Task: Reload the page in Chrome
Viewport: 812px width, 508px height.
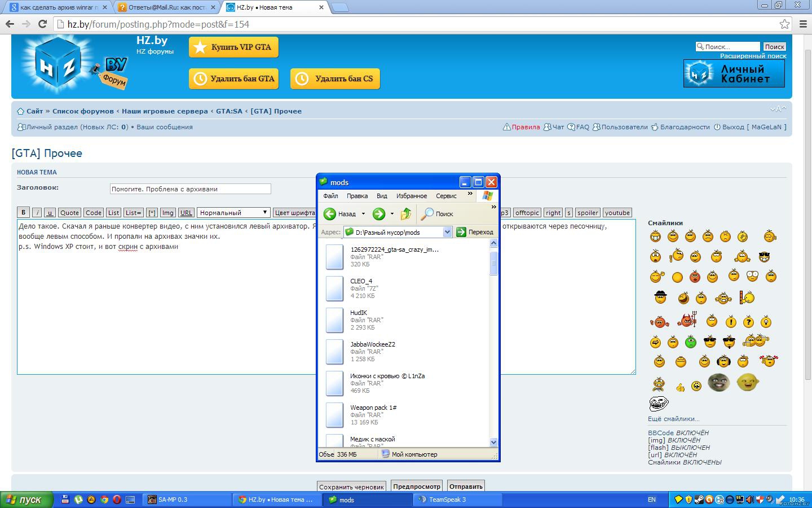Action: [42, 24]
